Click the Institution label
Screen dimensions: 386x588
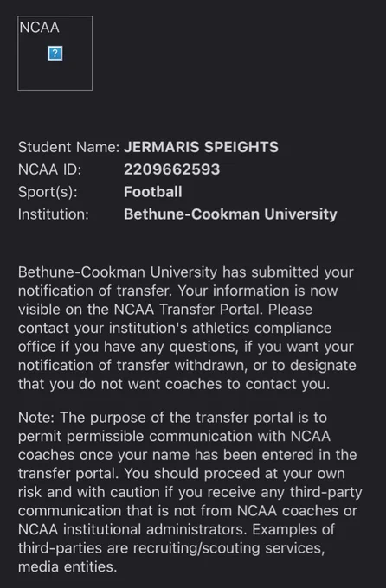point(54,214)
